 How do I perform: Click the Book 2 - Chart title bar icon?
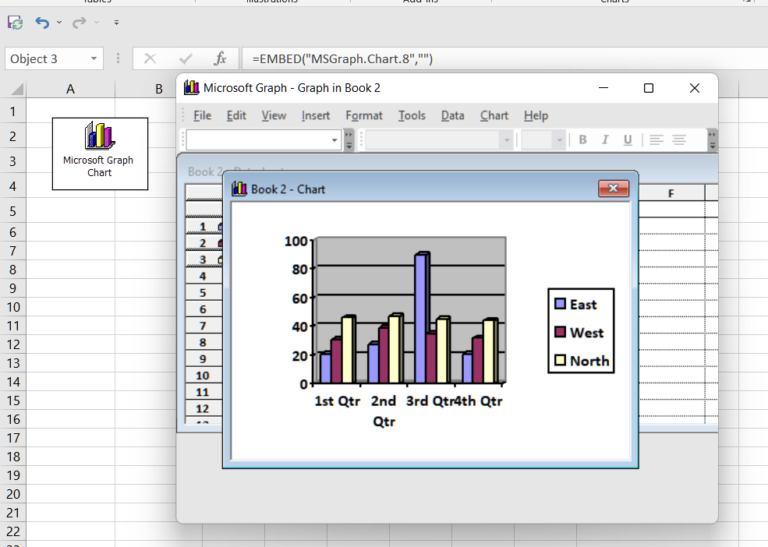click(x=239, y=189)
